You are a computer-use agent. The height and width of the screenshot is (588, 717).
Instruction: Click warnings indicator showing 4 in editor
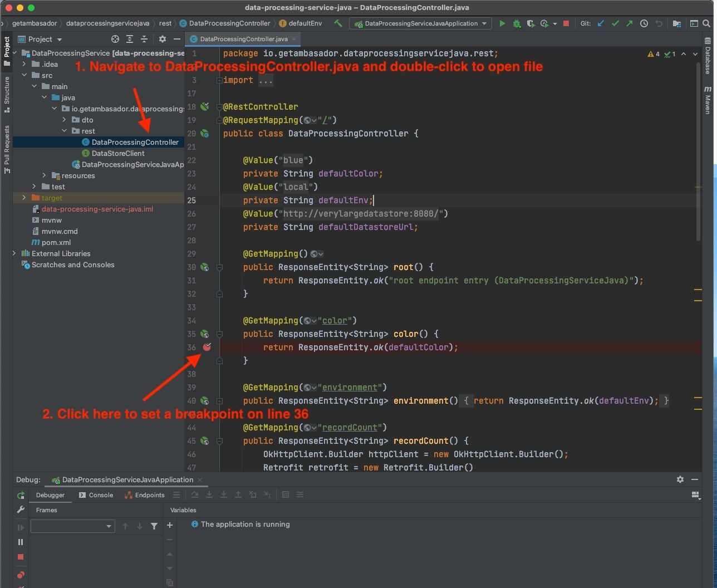click(654, 54)
